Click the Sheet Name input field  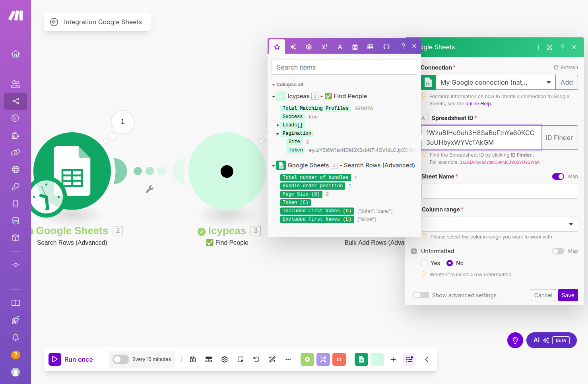tap(500, 191)
